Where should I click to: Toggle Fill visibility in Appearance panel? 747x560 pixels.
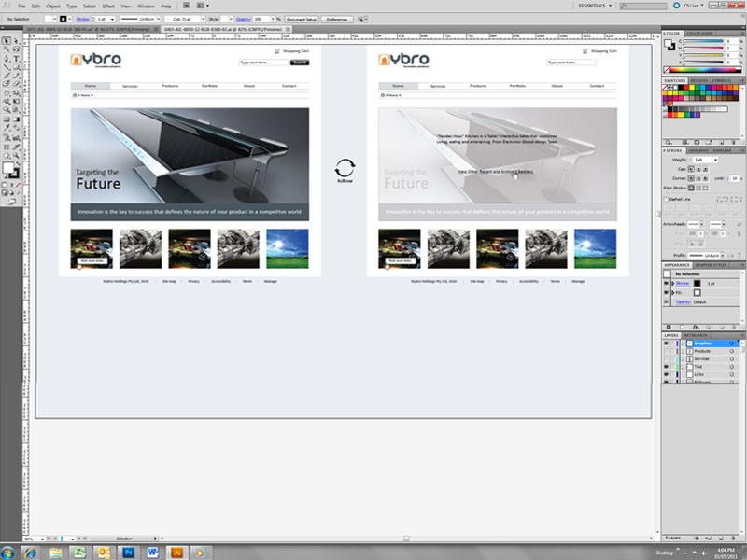[667, 292]
